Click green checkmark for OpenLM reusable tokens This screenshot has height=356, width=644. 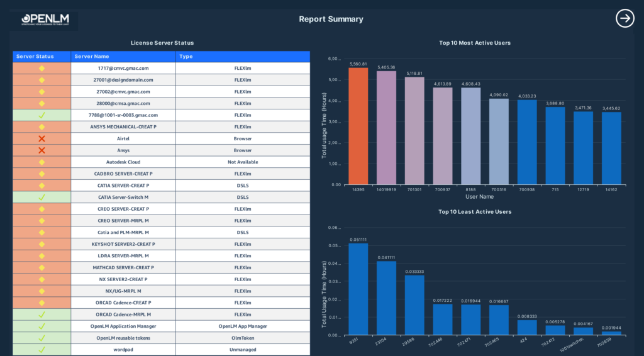42,338
